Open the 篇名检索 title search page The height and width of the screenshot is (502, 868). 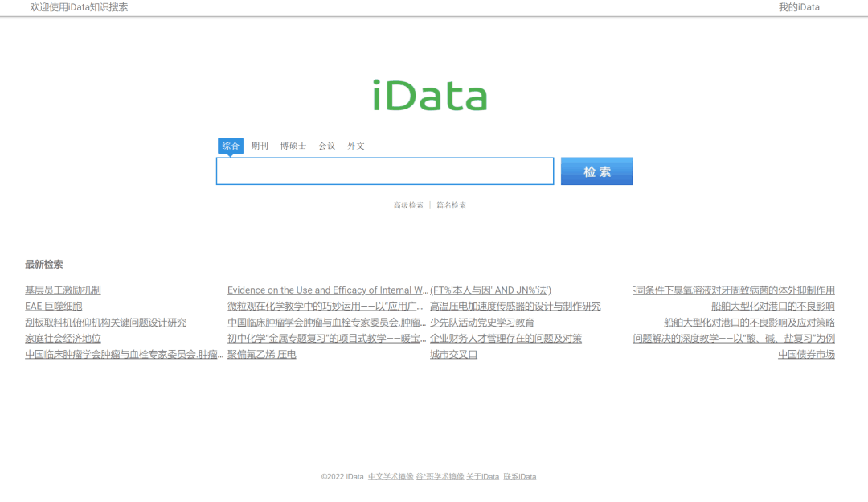pyautogui.click(x=451, y=204)
